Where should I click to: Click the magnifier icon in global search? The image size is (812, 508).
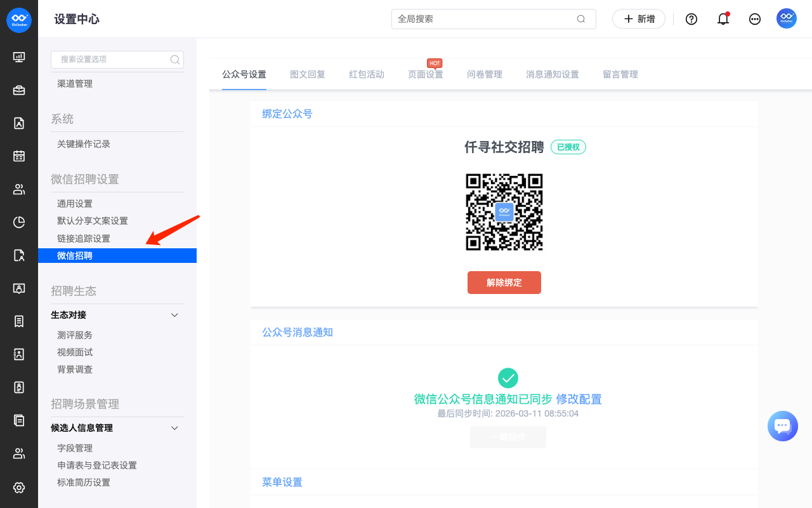[581, 19]
